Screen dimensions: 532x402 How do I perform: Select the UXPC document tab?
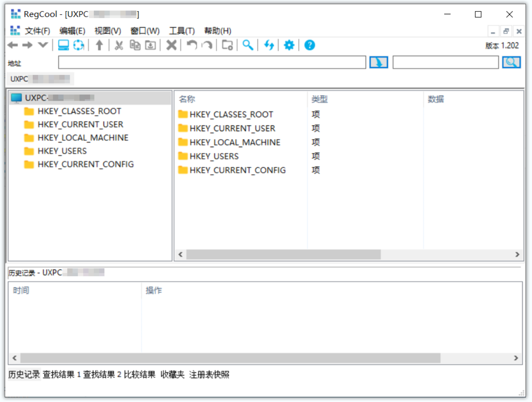[x=40, y=79]
